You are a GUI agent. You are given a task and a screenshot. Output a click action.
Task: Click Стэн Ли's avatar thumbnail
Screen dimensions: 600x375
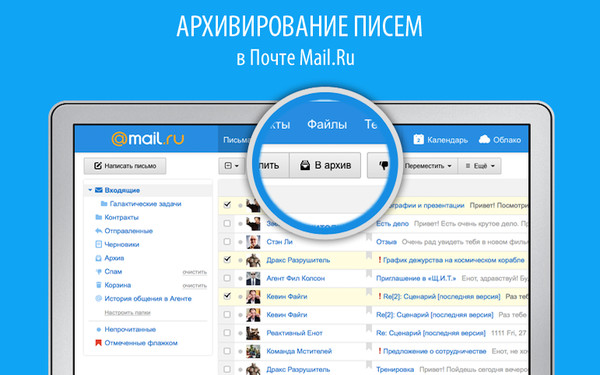(x=253, y=242)
